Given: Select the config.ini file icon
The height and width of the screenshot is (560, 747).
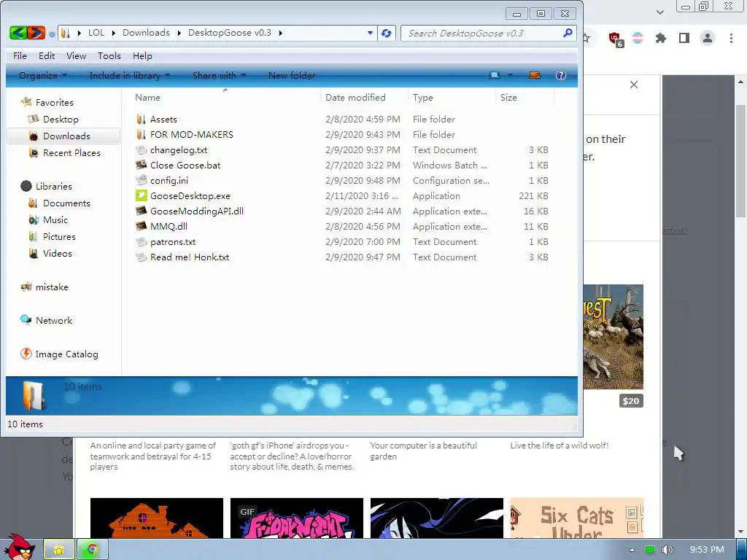Looking at the screenshot, I should tap(141, 181).
